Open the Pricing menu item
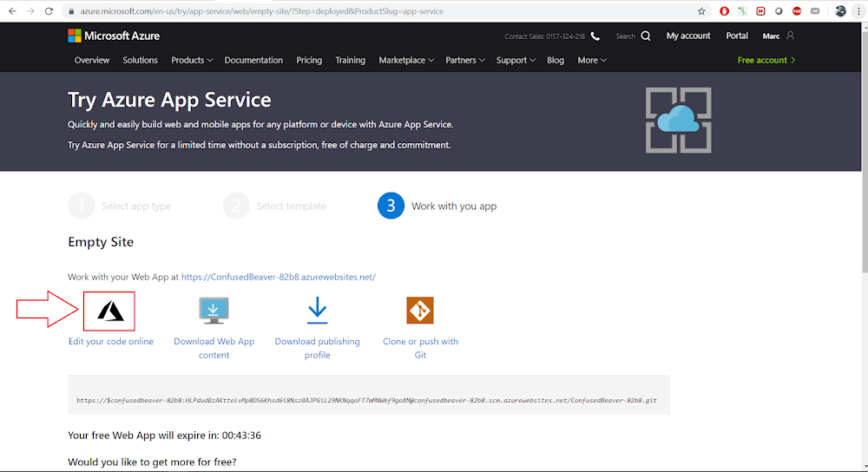The height and width of the screenshot is (472, 868). pyautogui.click(x=309, y=61)
